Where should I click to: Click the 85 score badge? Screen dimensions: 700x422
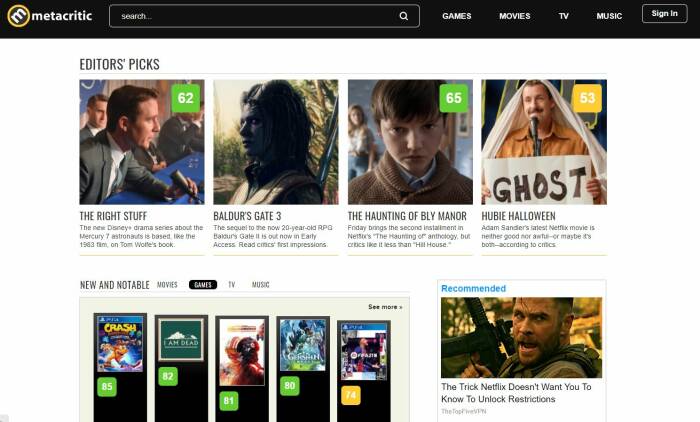pos(107,386)
